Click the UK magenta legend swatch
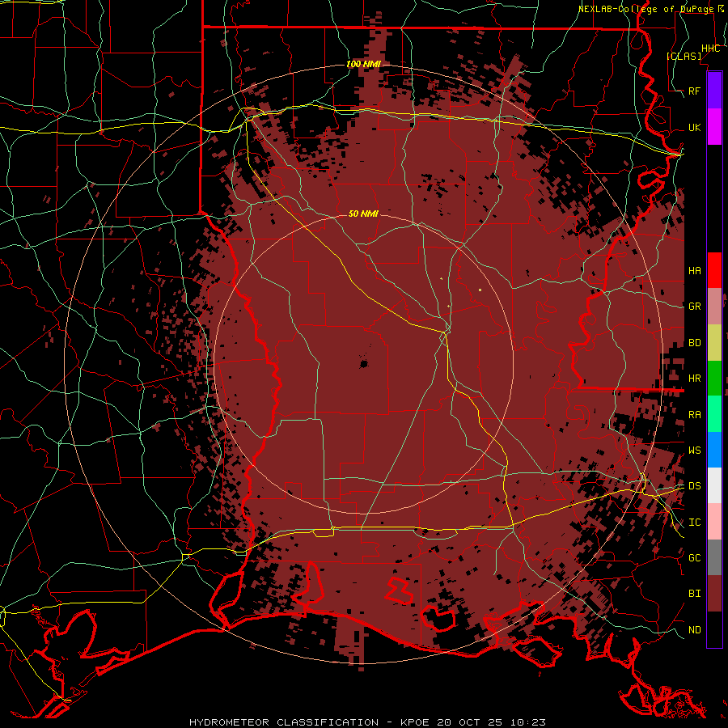The image size is (728, 728). [714, 127]
